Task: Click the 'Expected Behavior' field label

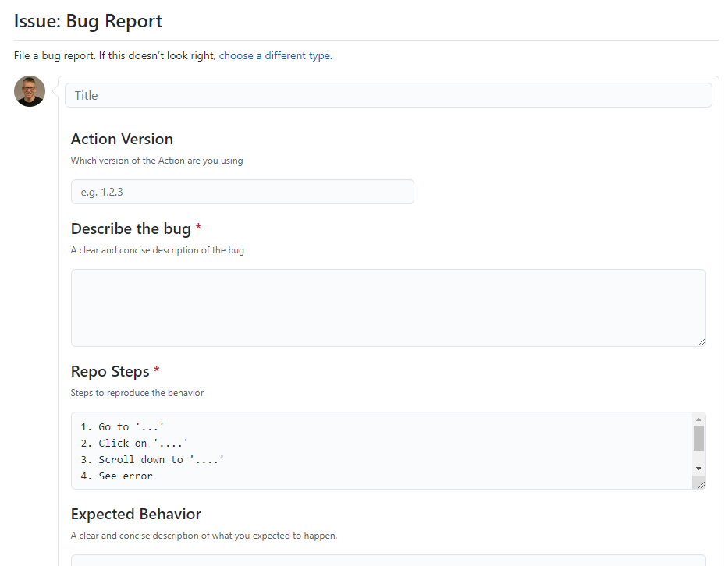Action: click(x=136, y=514)
